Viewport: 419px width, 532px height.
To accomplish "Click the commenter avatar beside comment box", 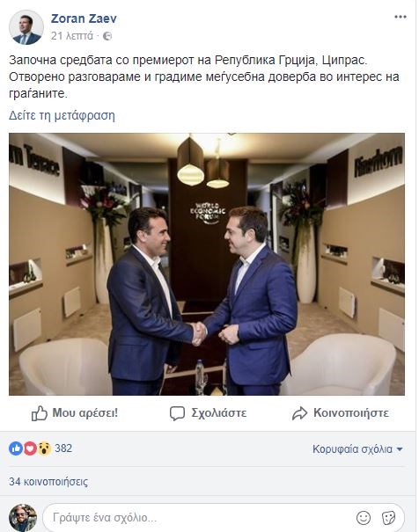I will pyautogui.click(x=23, y=518).
